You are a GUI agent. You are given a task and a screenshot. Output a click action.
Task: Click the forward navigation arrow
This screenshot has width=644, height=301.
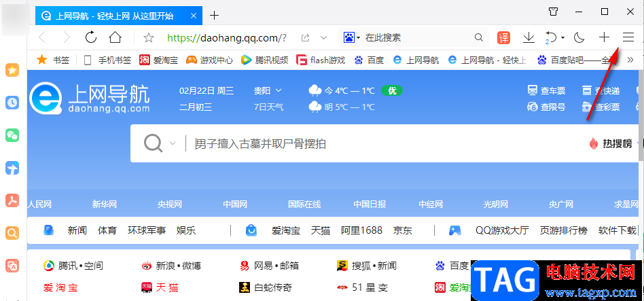(x=66, y=38)
